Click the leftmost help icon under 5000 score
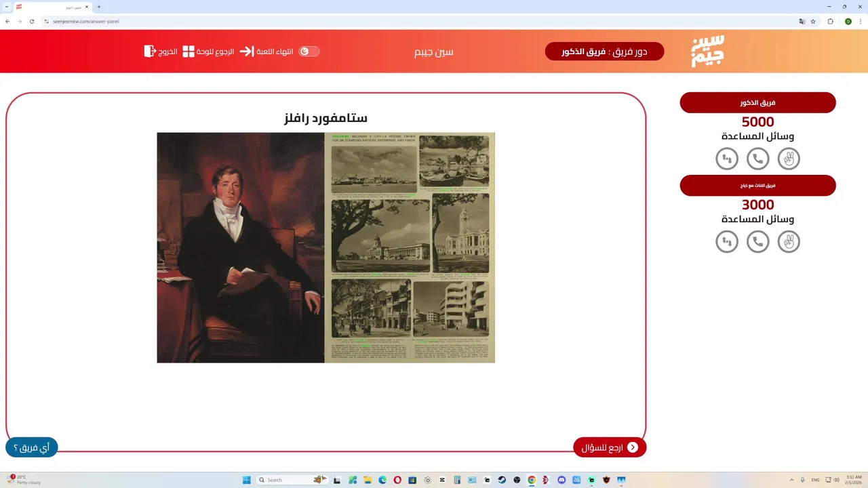This screenshot has height=488, width=868. coord(727,159)
